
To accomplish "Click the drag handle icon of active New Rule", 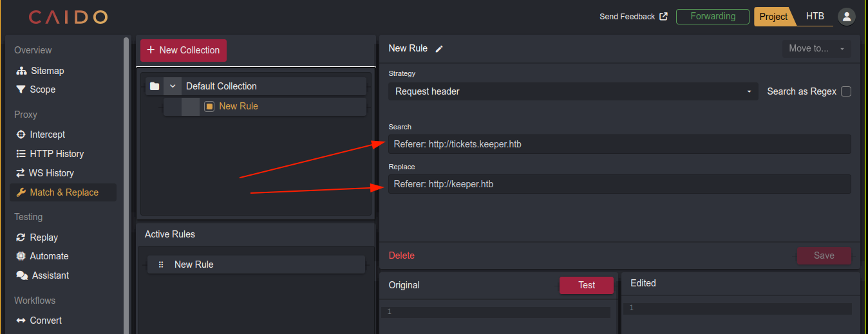I will pos(161,264).
